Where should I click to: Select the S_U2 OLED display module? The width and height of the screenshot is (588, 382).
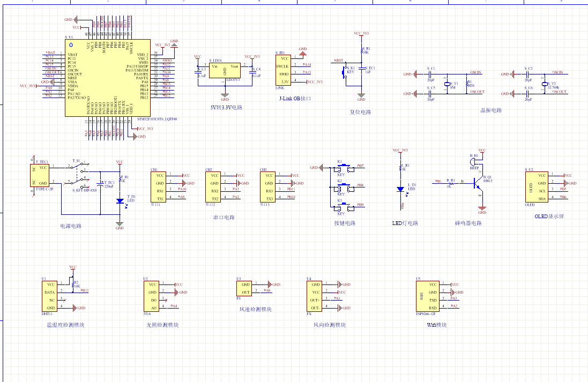coord(537,186)
